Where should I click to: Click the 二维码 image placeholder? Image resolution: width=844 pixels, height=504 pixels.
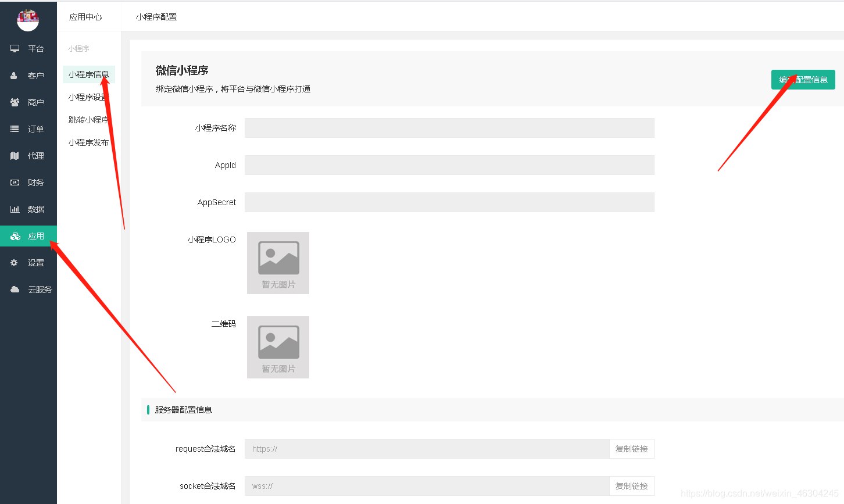[x=278, y=347]
